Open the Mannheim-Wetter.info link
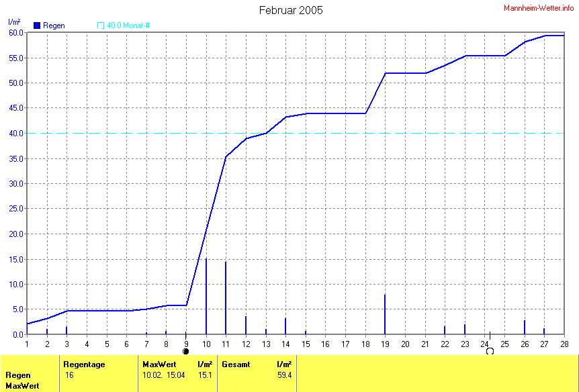Image resolution: width=579 pixels, height=392 pixels. (x=539, y=7)
